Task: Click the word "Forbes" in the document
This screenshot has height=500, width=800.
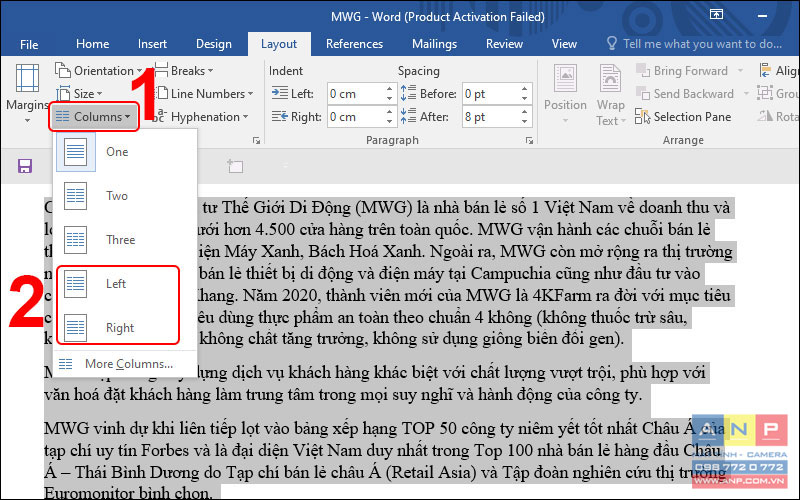Action: [163, 451]
